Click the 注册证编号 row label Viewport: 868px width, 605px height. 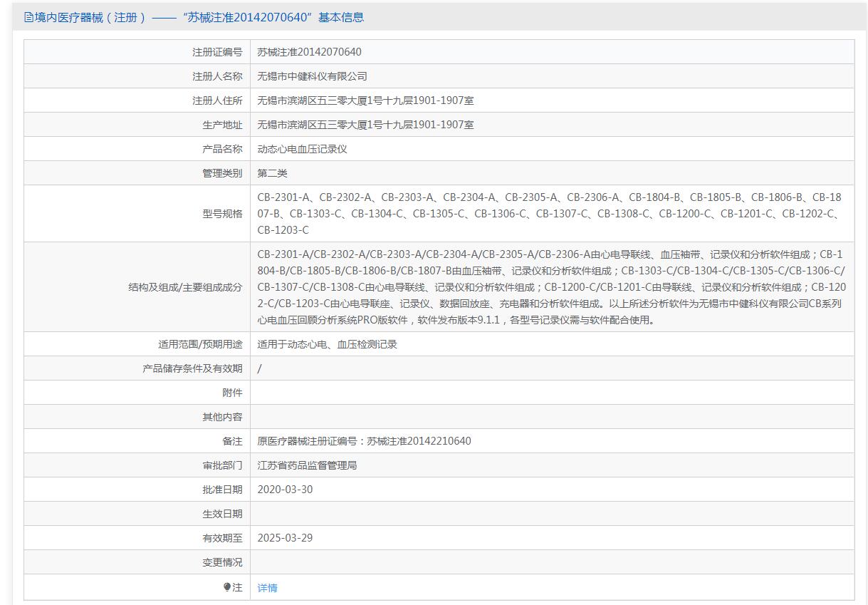point(216,52)
